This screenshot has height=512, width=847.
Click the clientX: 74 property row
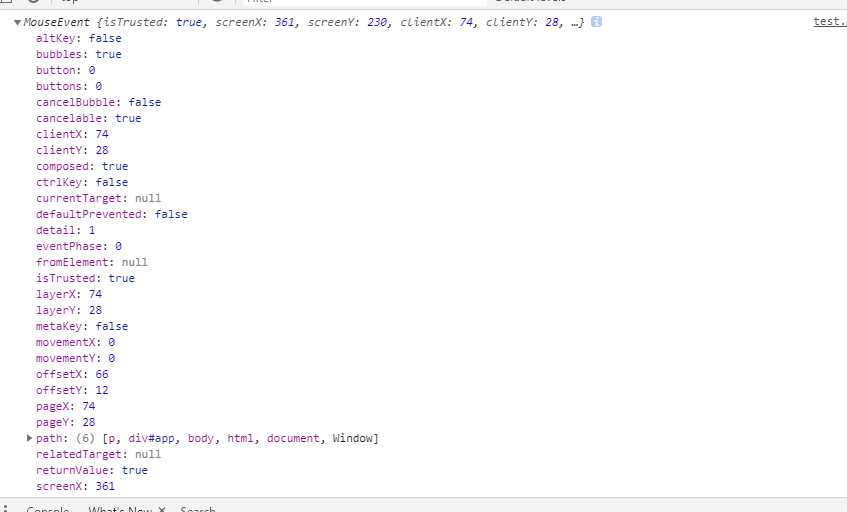point(72,134)
